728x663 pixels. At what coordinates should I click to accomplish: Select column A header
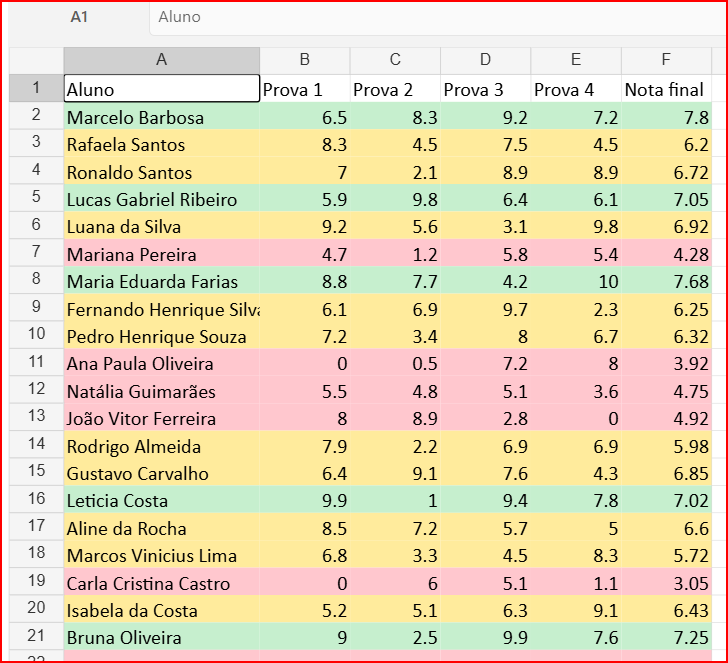[x=162, y=60]
